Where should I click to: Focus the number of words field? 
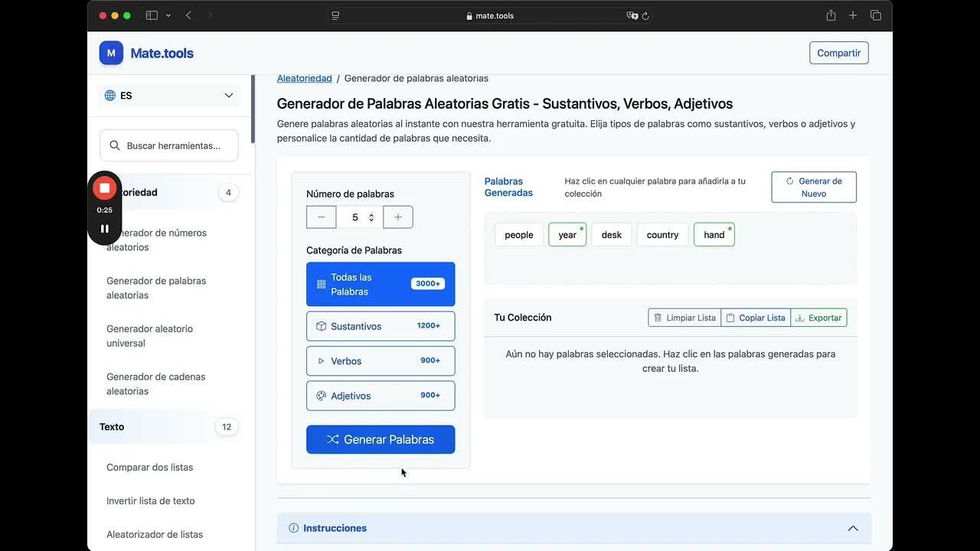click(359, 217)
